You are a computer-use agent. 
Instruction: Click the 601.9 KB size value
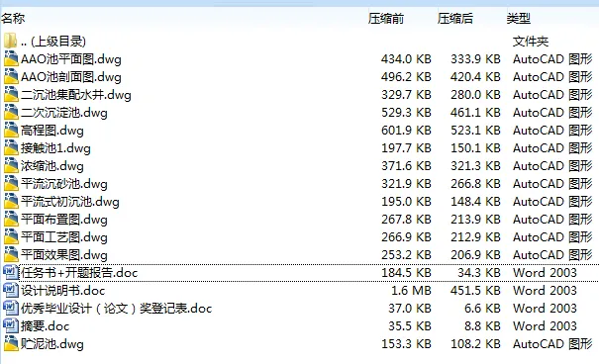pos(406,131)
